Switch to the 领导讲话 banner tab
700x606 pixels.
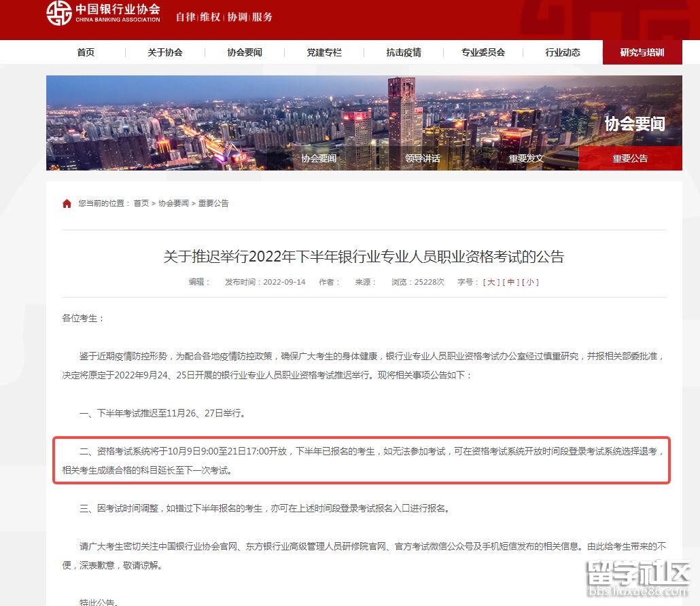(423, 158)
